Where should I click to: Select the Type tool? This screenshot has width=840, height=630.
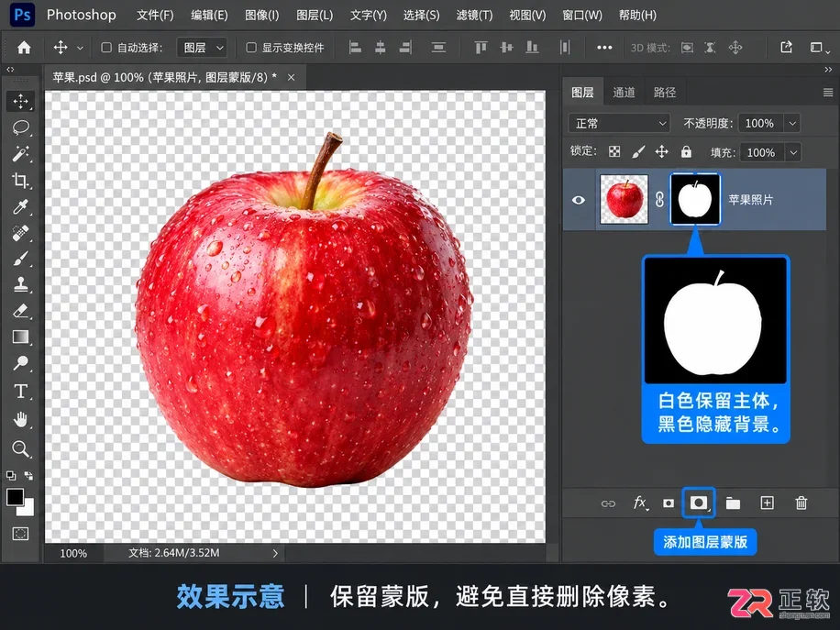pos(20,391)
